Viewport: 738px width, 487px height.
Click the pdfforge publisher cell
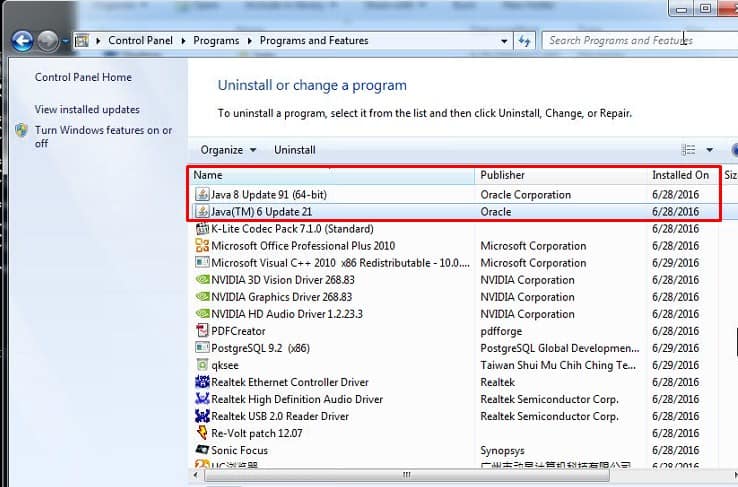point(501,331)
